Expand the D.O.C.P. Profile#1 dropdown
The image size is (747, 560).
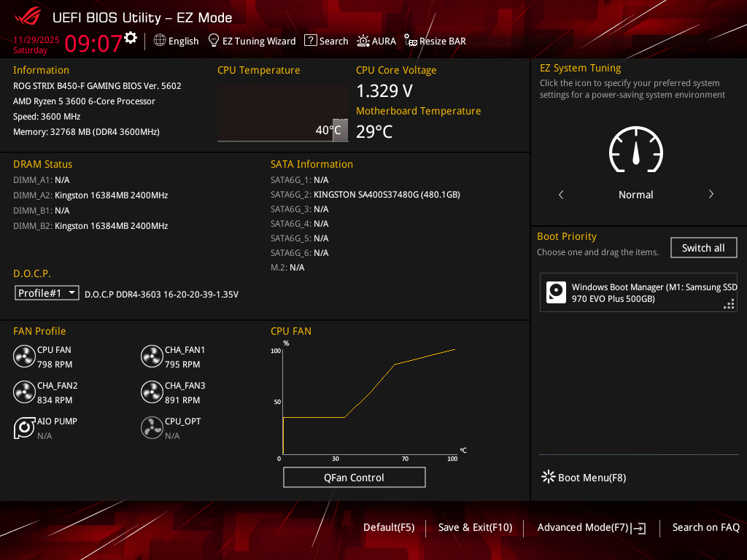pyautogui.click(x=47, y=292)
